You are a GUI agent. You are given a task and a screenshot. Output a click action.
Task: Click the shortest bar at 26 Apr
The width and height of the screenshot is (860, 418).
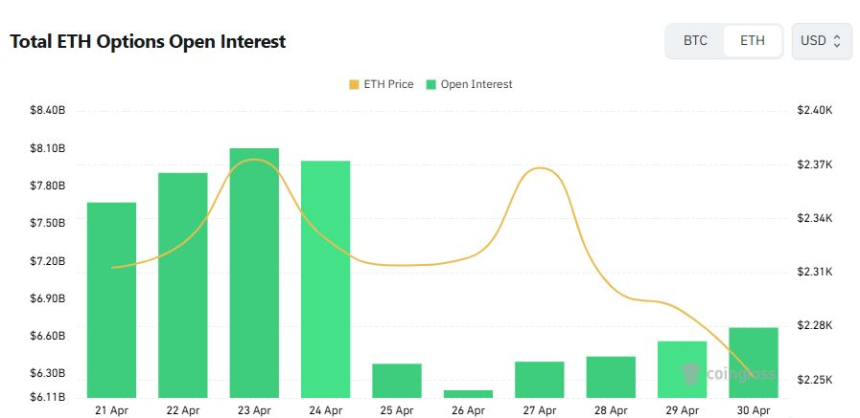(468, 393)
